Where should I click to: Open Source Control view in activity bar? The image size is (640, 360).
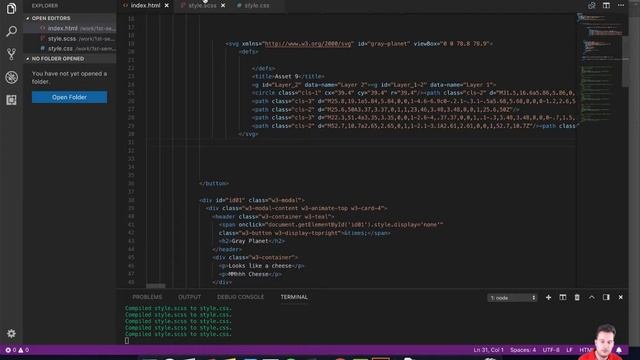coord(11,54)
